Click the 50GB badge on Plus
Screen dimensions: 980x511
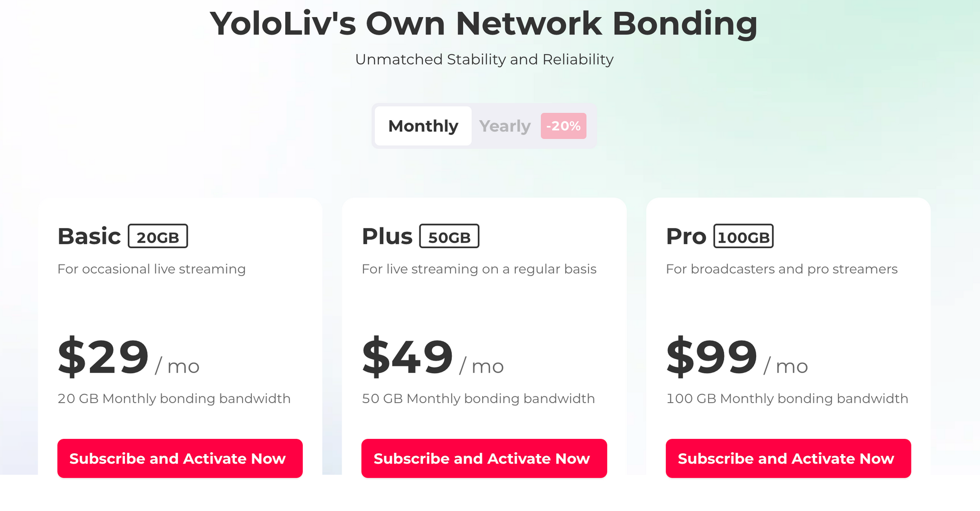click(x=449, y=236)
